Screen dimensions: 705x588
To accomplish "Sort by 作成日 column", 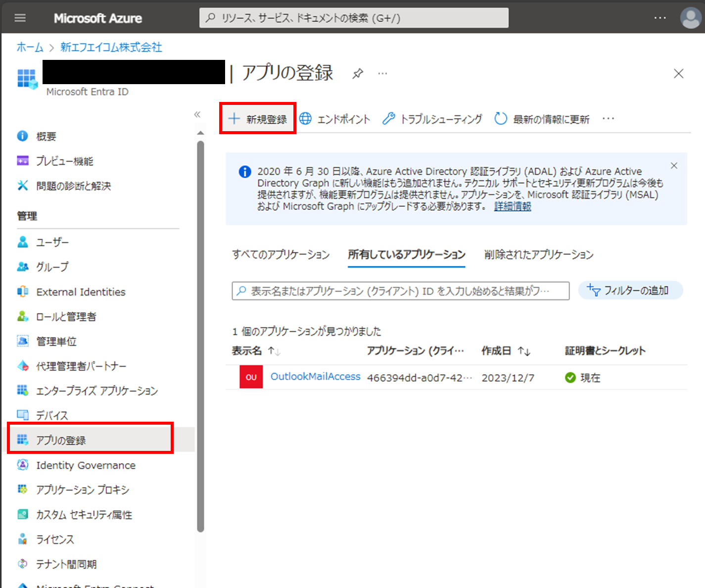I will click(506, 351).
